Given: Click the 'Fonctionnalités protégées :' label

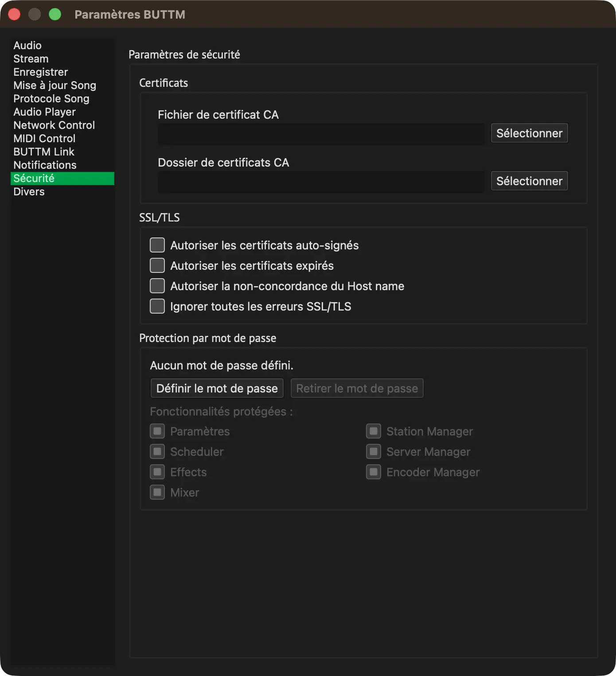Looking at the screenshot, I should pyautogui.click(x=221, y=412).
